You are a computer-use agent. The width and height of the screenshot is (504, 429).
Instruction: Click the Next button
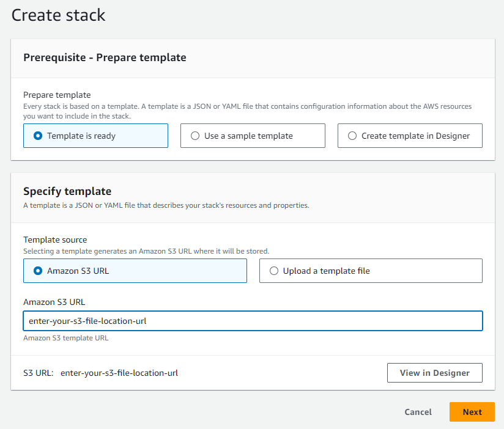472,412
